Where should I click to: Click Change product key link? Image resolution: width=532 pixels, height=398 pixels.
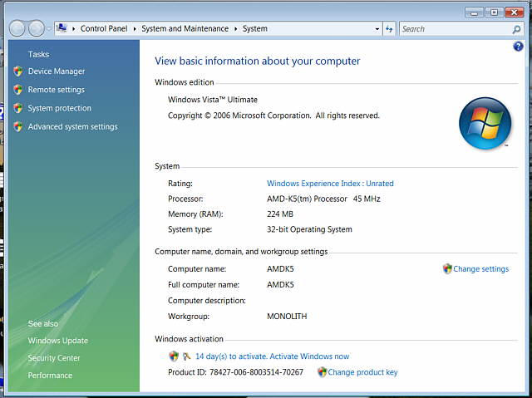[x=362, y=372]
